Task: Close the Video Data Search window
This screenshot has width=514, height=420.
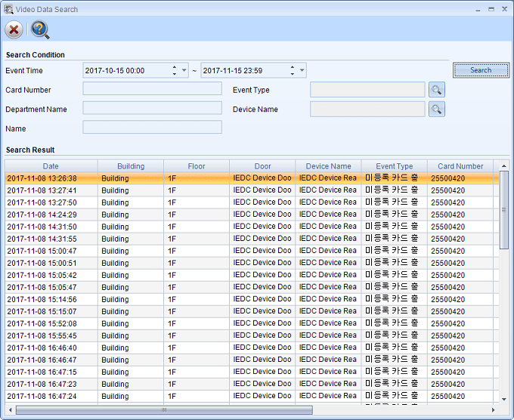Action: click(x=504, y=9)
